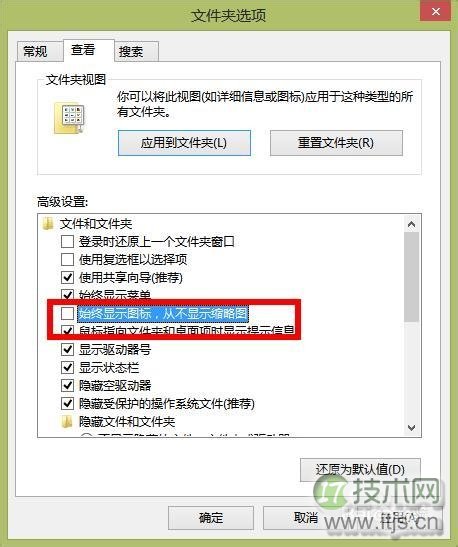Uncheck 隐藏空驱动器 option
Image resolution: width=458 pixels, height=547 pixels.
pos(67,385)
